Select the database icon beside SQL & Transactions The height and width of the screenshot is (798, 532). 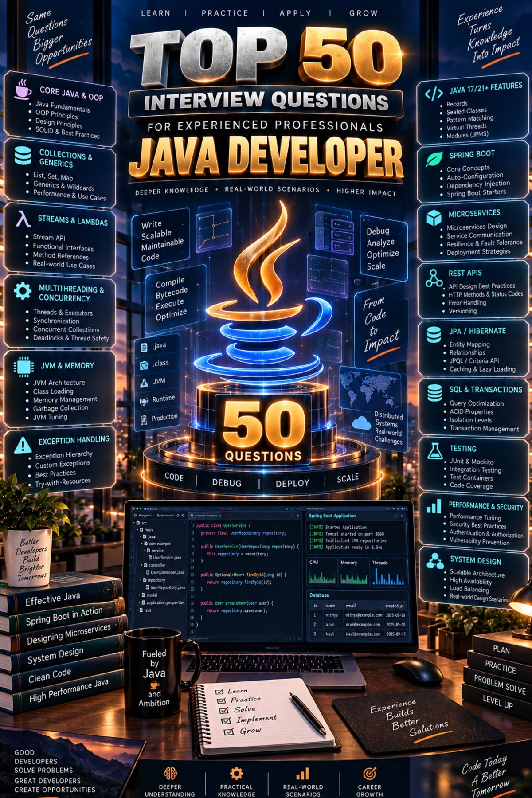pos(434,393)
